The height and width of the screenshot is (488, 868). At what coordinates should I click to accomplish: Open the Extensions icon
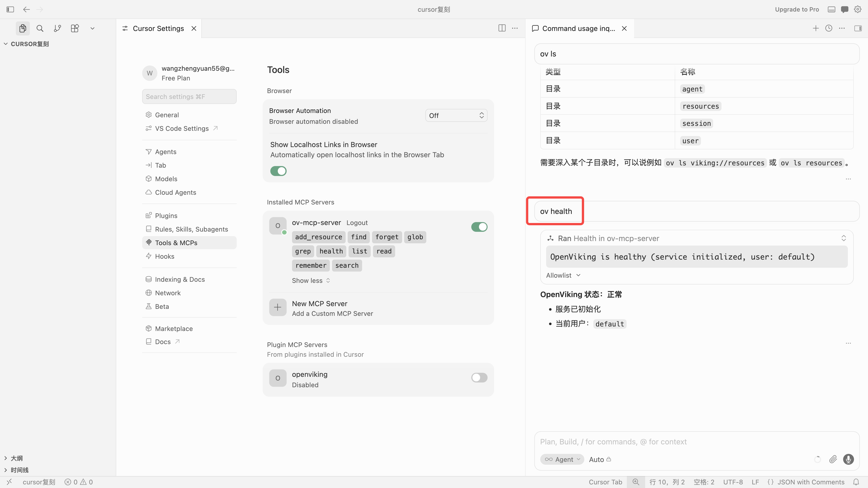[75, 28]
